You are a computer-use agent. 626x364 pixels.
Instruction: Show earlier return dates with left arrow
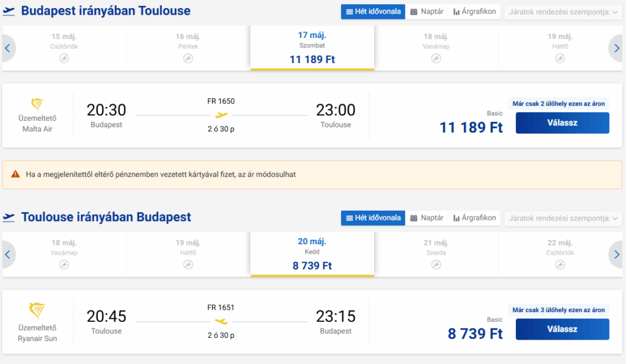(7, 255)
